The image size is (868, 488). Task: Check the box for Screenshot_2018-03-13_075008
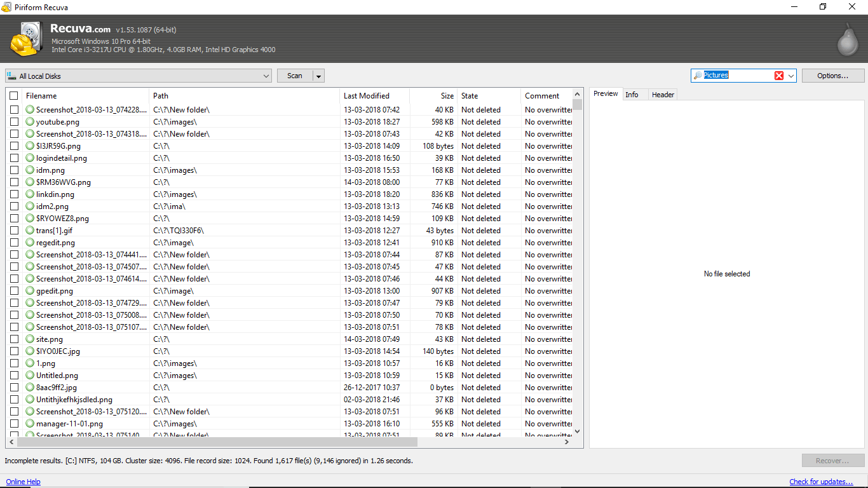click(14, 315)
